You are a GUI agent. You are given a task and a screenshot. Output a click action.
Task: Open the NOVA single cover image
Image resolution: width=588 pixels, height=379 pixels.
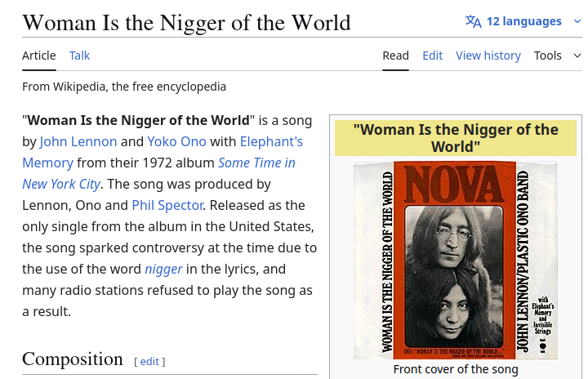[x=455, y=260]
